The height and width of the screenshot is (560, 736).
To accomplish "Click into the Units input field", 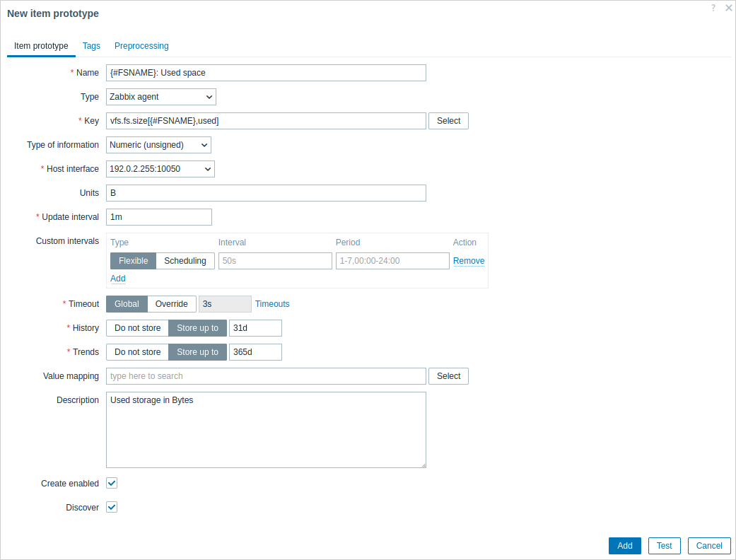I will click(x=266, y=193).
